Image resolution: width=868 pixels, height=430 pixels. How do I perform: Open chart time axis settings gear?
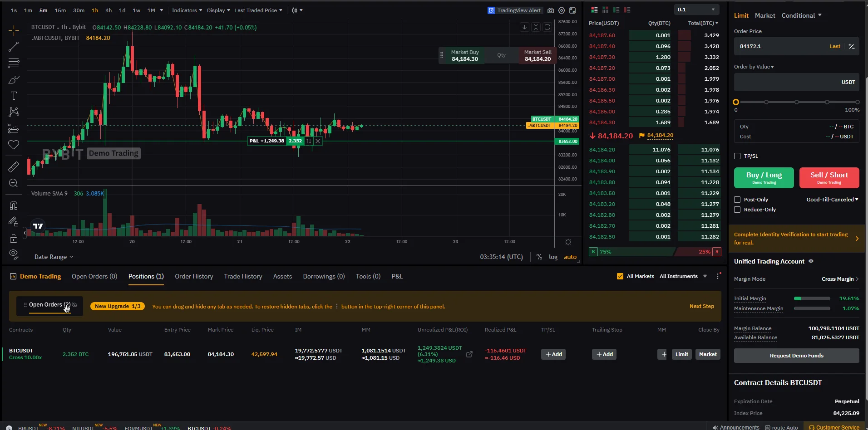[568, 242]
